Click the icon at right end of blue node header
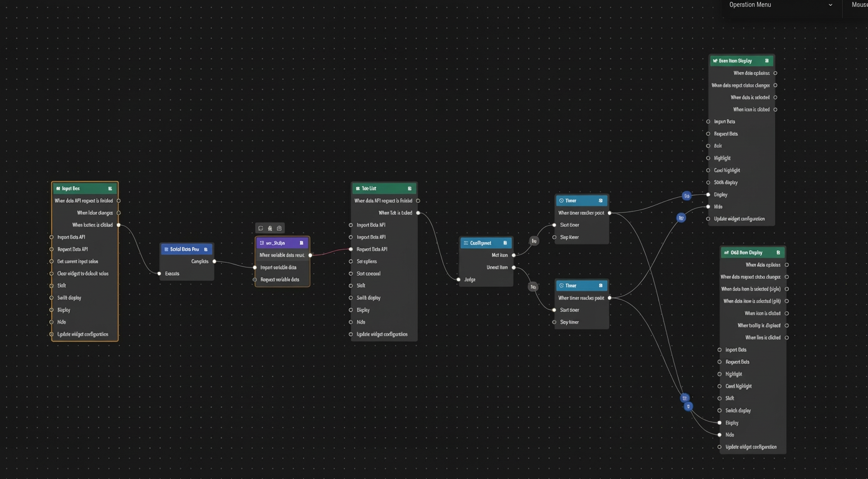This screenshot has width=868, height=479. [x=206, y=249]
